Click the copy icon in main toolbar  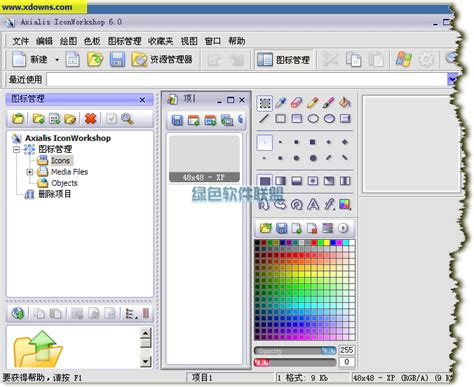pos(353,60)
